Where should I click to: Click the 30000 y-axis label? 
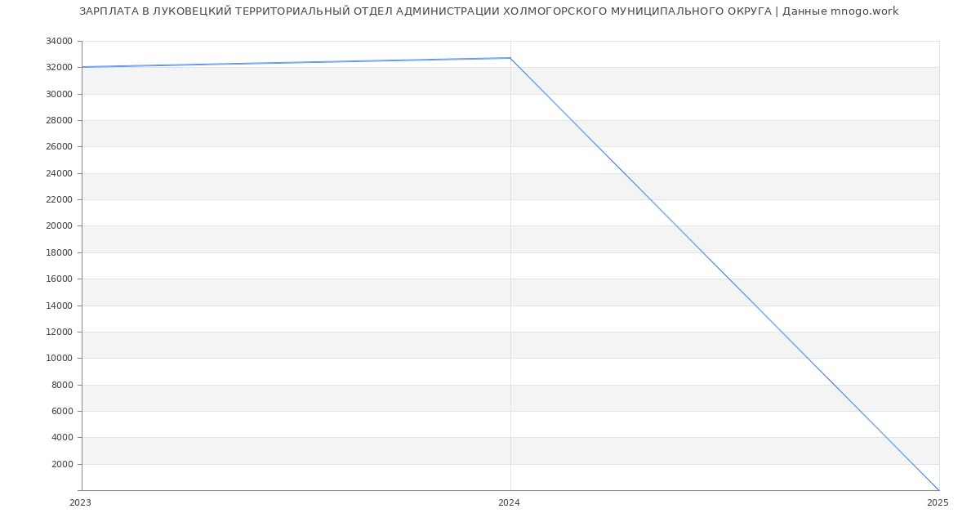tap(59, 94)
